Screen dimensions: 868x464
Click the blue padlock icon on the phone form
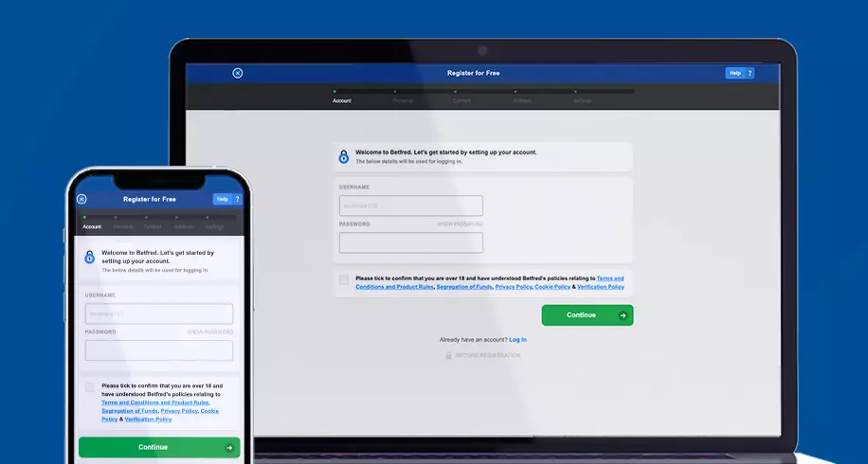90,257
